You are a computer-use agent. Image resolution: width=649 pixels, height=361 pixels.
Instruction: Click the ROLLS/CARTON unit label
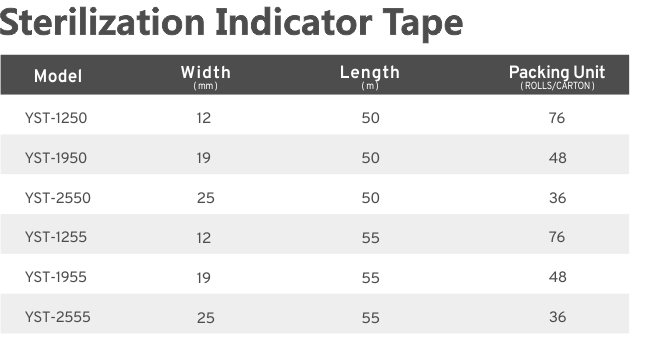557,86
